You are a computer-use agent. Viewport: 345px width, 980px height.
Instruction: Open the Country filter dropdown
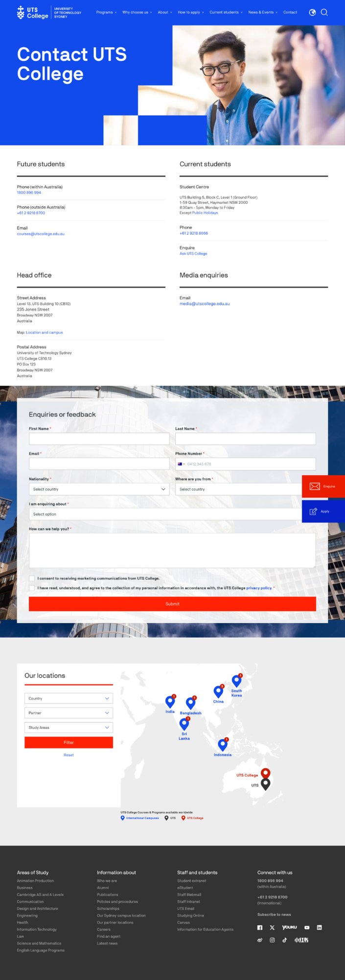click(x=69, y=698)
